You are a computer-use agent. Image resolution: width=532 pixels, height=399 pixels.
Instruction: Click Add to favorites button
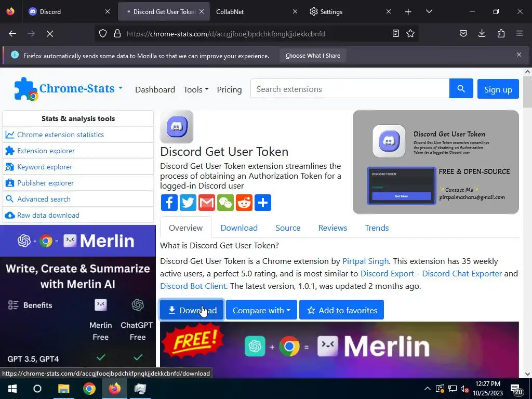tap(341, 310)
